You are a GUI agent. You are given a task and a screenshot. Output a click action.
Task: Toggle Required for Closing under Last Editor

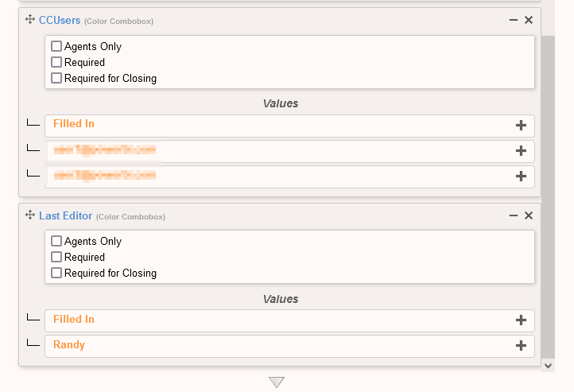pos(56,274)
